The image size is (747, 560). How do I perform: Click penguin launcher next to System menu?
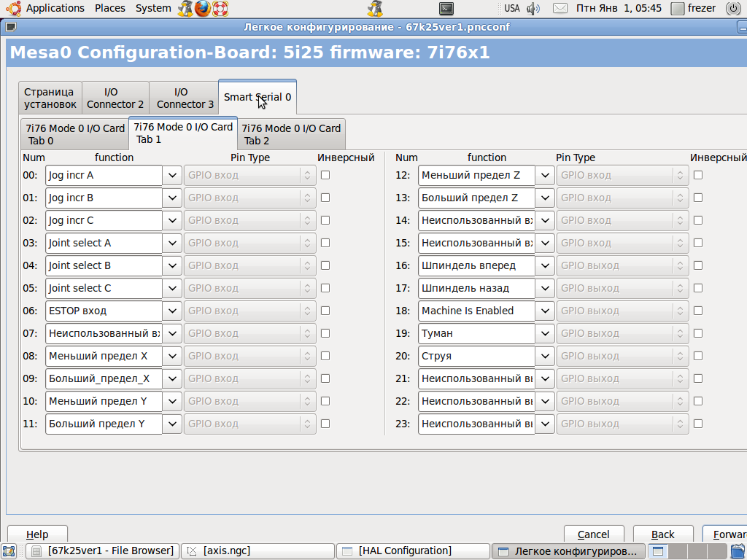coord(185,8)
